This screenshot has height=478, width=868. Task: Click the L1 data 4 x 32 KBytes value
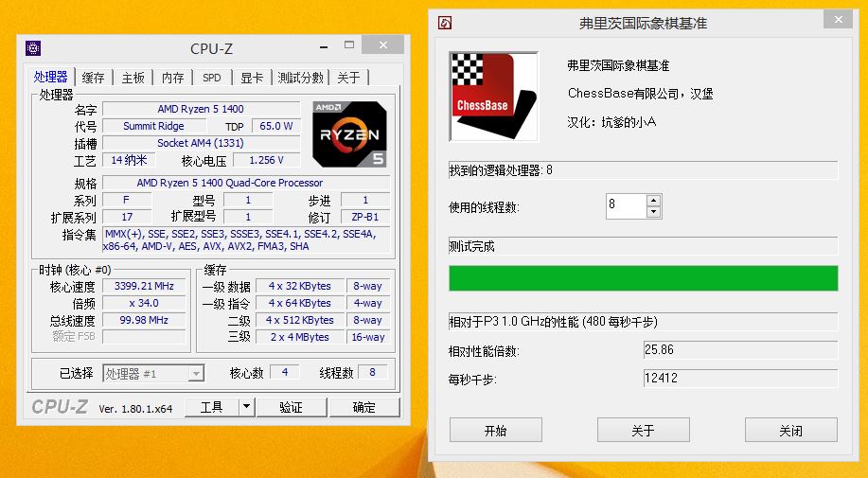coord(300,286)
